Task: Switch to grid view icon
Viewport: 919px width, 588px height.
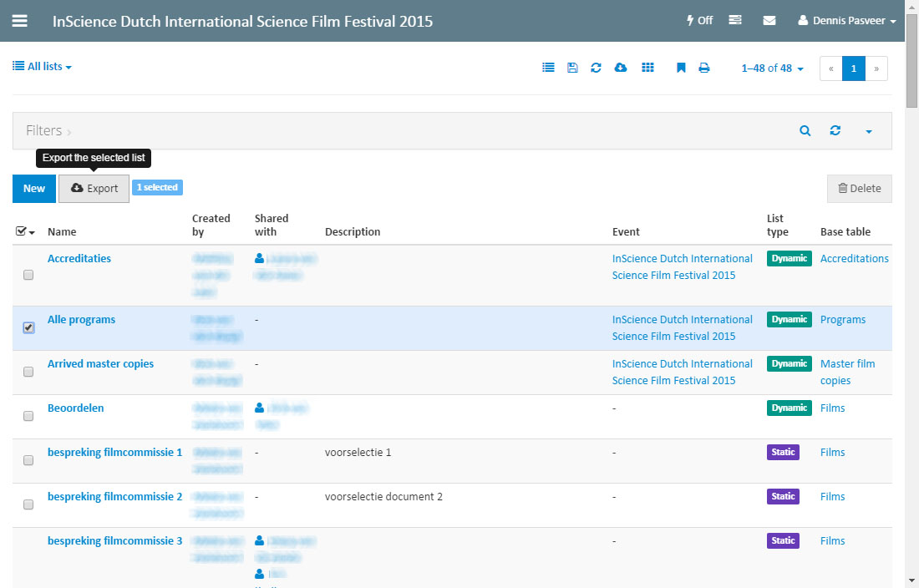Action: click(x=647, y=68)
